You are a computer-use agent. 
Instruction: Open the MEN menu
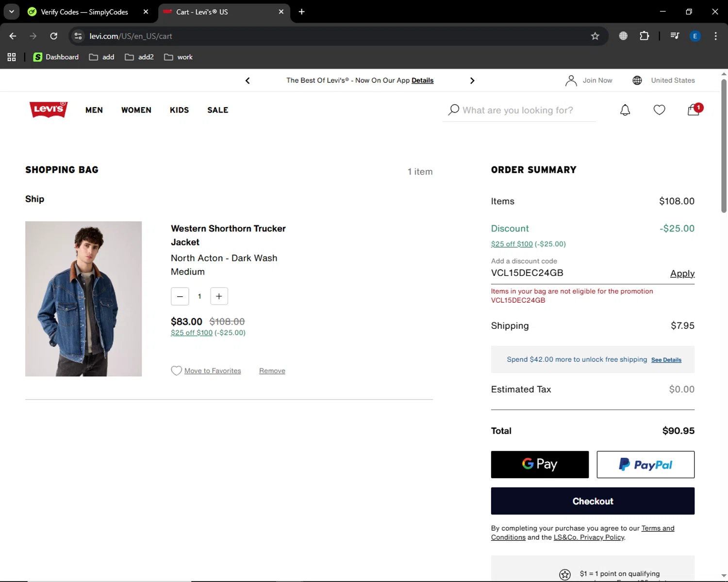click(x=94, y=110)
